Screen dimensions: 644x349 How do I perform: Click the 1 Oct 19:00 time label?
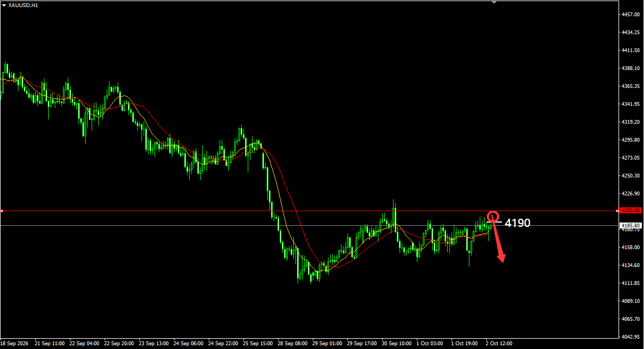point(465,344)
